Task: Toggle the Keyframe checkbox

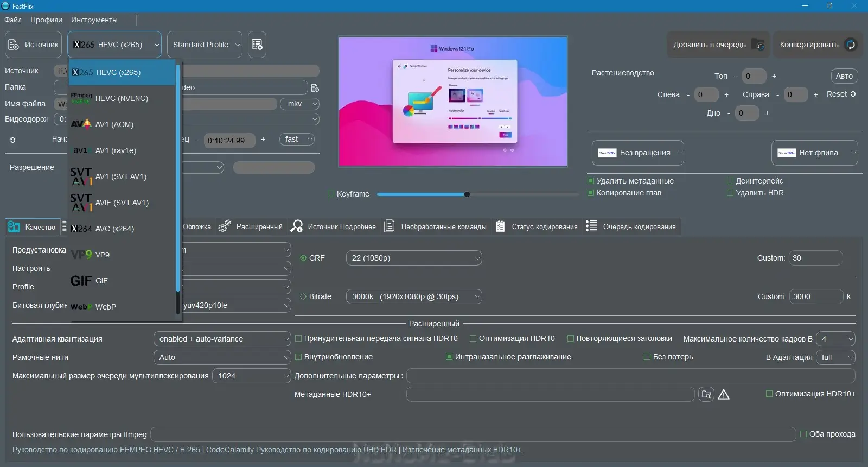Action: 331,194
